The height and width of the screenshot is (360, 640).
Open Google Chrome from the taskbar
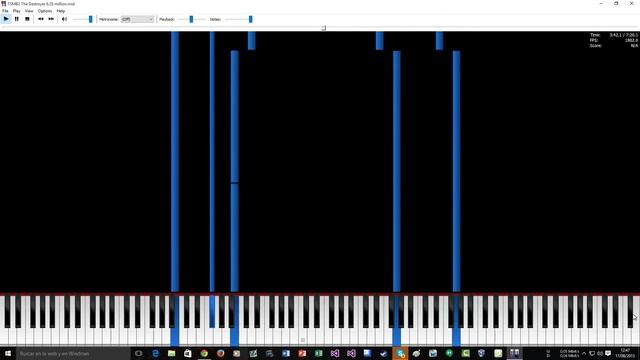204,353
